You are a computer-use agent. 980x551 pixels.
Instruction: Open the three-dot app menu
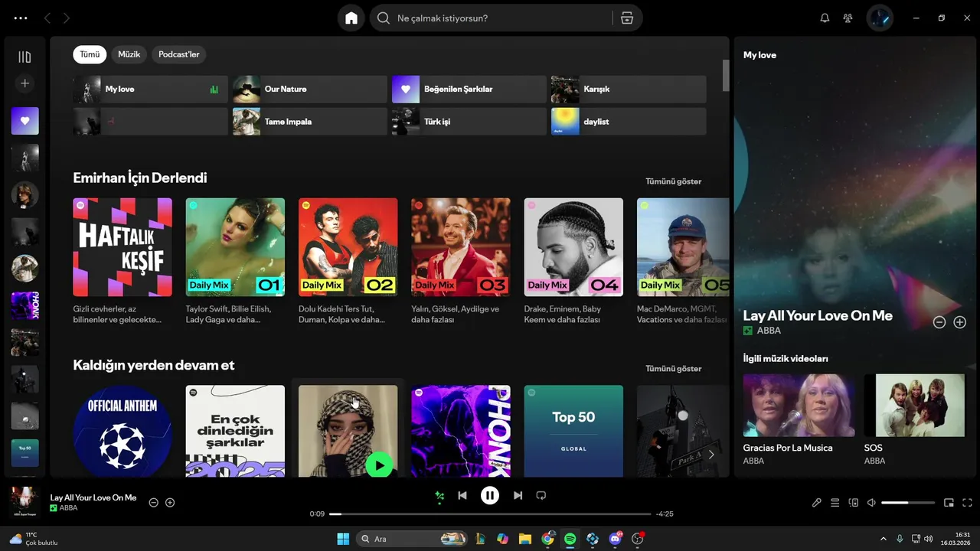[x=21, y=18]
